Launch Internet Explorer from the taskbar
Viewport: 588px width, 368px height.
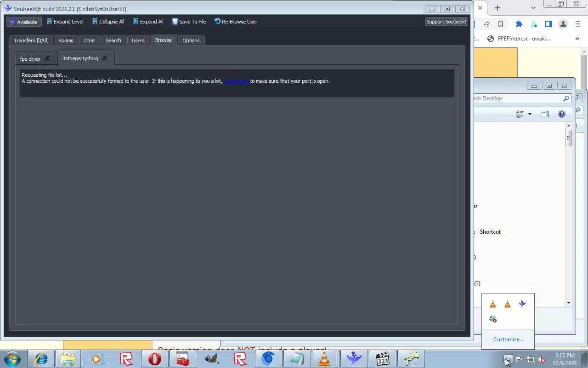pos(41,359)
